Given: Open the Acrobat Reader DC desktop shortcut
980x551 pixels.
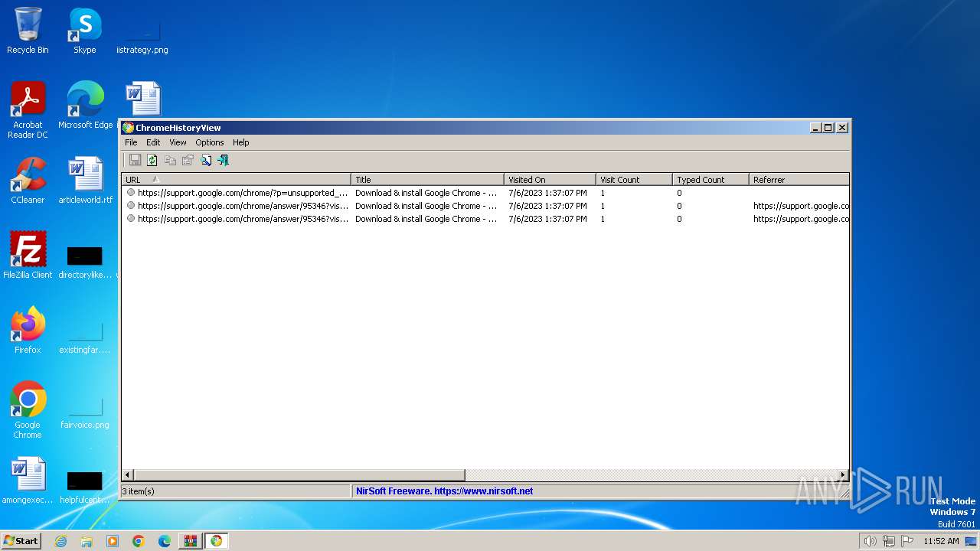Looking at the screenshot, I should (x=28, y=110).
